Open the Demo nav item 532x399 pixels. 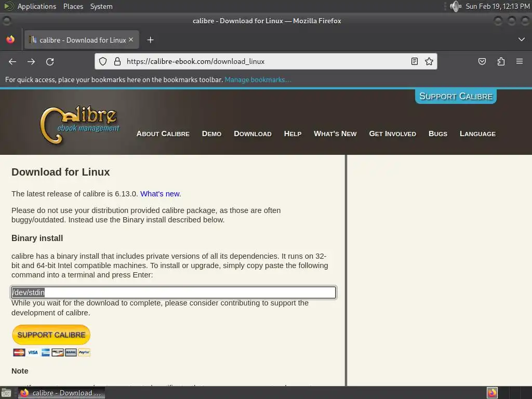click(x=212, y=134)
